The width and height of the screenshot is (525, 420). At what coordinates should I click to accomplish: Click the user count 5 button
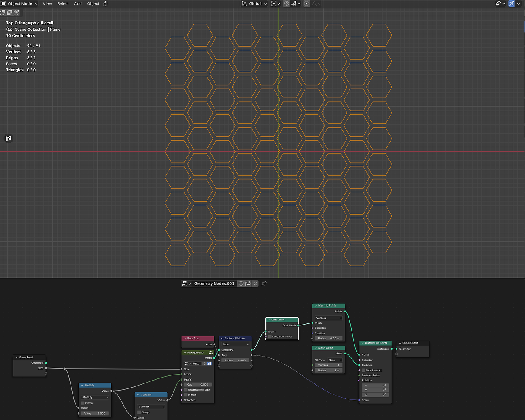(x=204, y=363)
